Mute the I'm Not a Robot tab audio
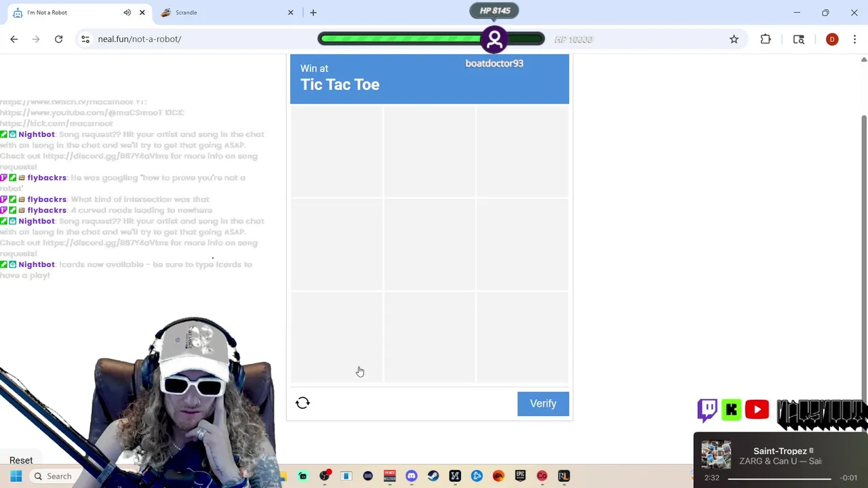 (127, 12)
